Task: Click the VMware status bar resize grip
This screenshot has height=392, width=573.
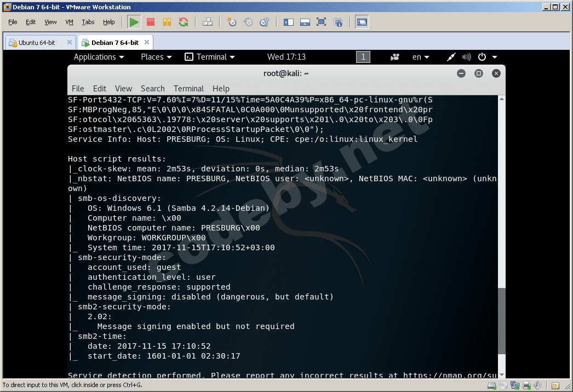Action: tap(568, 386)
